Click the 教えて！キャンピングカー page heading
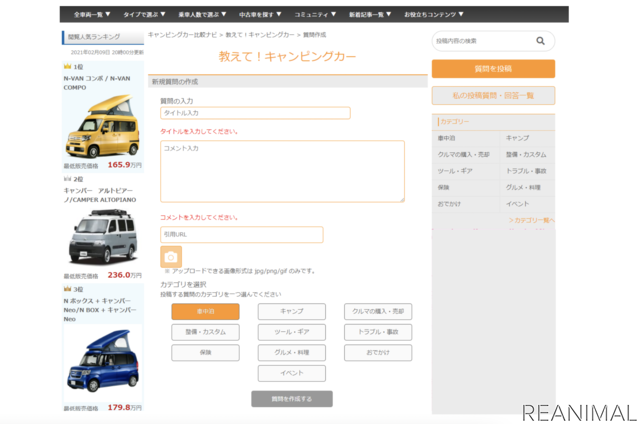Viewport: 640px width, 424px height. (x=287, y=56)
